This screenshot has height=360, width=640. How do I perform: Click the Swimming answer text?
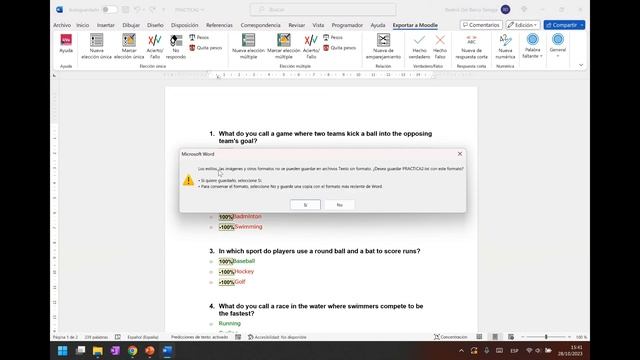pos(249,227)
